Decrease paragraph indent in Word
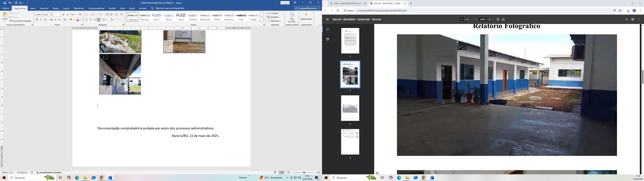Screen dimensions: 644x181 pyautogui.click(x=107, y=15)
